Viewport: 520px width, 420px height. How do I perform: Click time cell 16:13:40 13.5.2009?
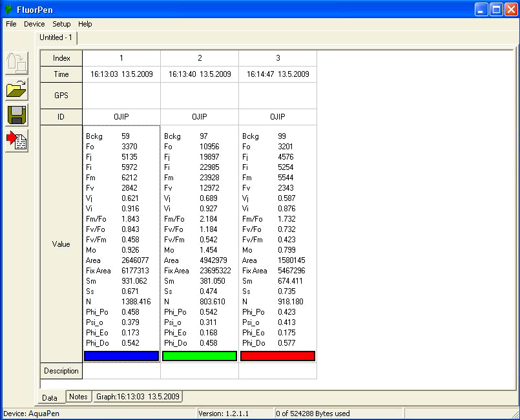pos(200,74)
